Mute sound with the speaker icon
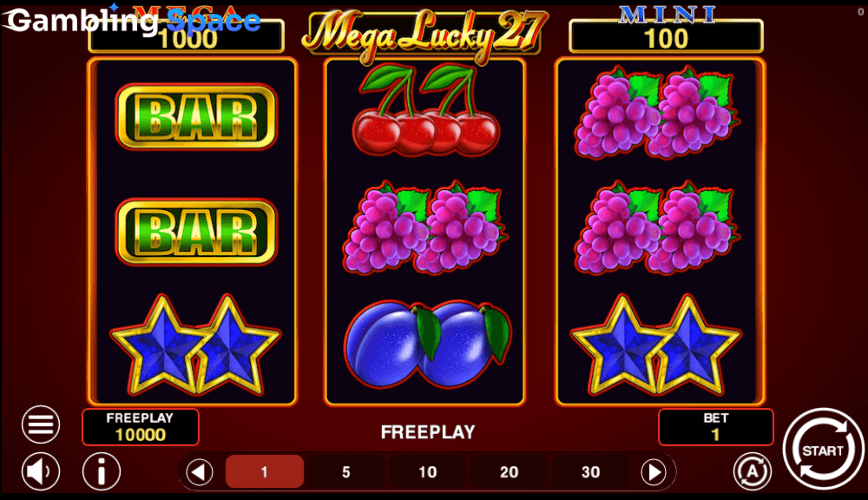 coord(41,471)
